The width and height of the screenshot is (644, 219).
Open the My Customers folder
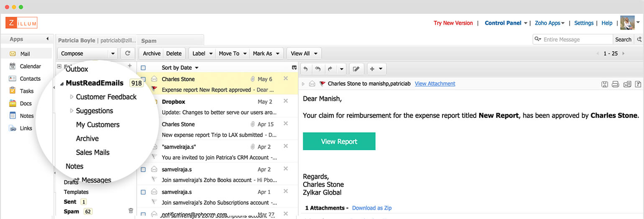coord(98,125)
